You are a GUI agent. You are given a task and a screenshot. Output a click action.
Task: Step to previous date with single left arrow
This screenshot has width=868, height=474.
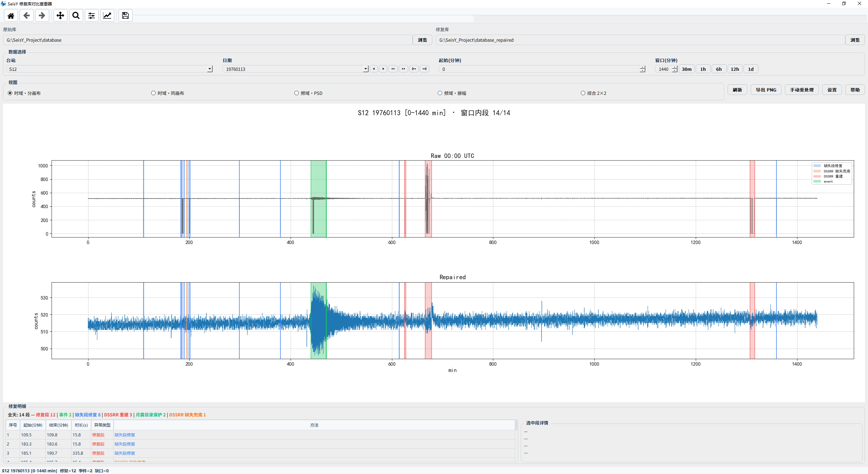coord(374,69)
